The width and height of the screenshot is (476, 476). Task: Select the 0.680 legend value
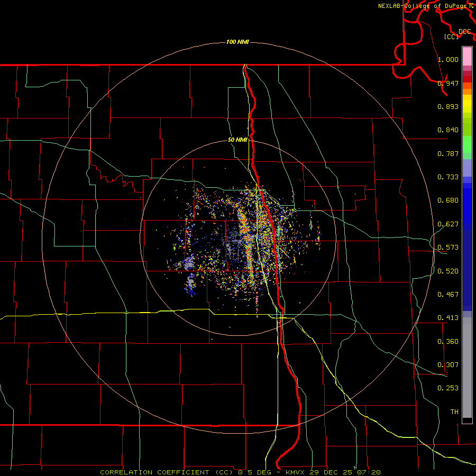[448, 200]
